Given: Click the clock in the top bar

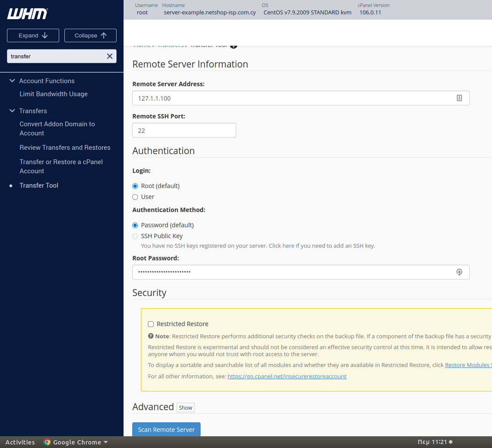Looking at the screenshot, I should (x=432, y=442).
